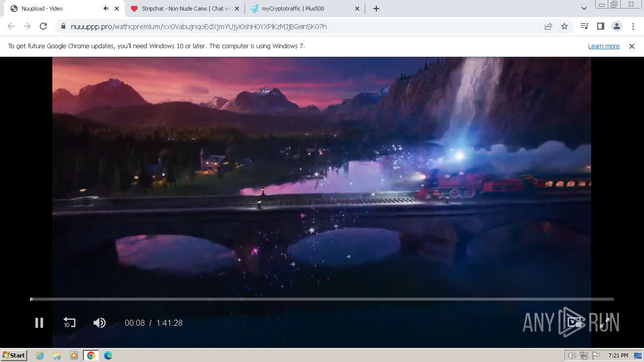
Task: Show the clock reading 7:21 PM
Action: click(618, 355)
